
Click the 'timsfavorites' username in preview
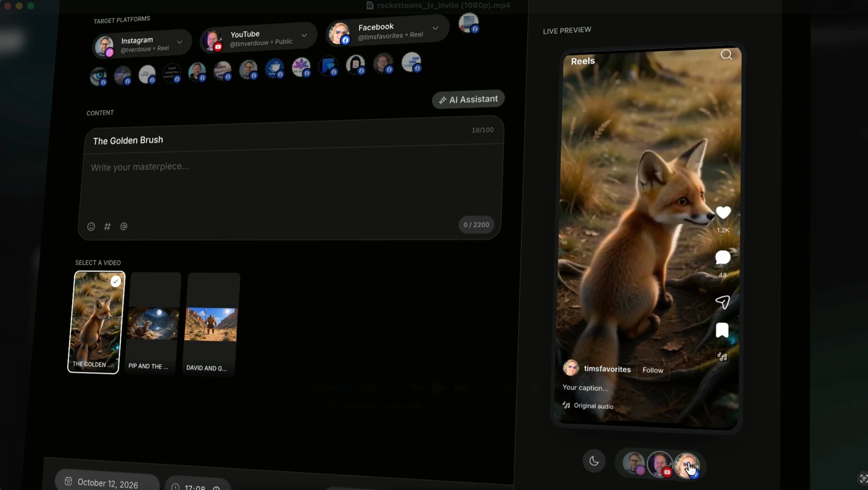tap(607, 369)
